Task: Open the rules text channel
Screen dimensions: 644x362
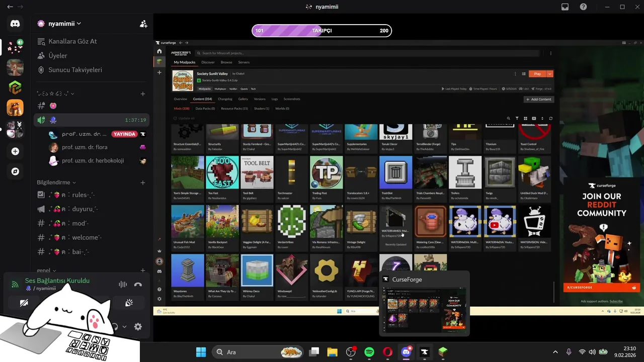Action: click(91, 195)
